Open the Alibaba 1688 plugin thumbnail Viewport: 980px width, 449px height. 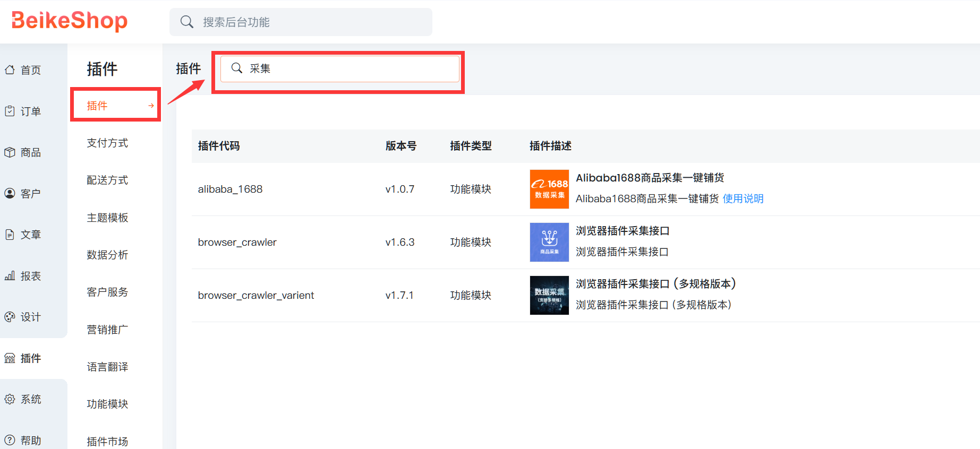point(549,189)
